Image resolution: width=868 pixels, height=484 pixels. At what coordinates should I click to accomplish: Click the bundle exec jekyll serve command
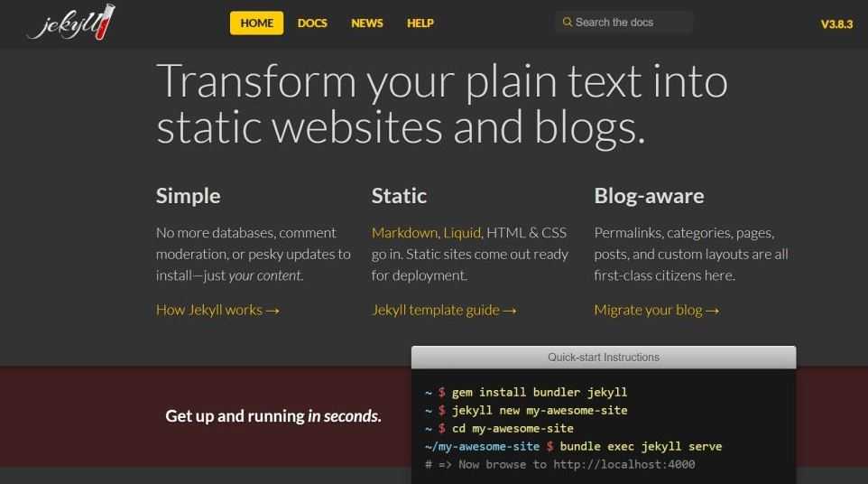[x=641, y=446]
